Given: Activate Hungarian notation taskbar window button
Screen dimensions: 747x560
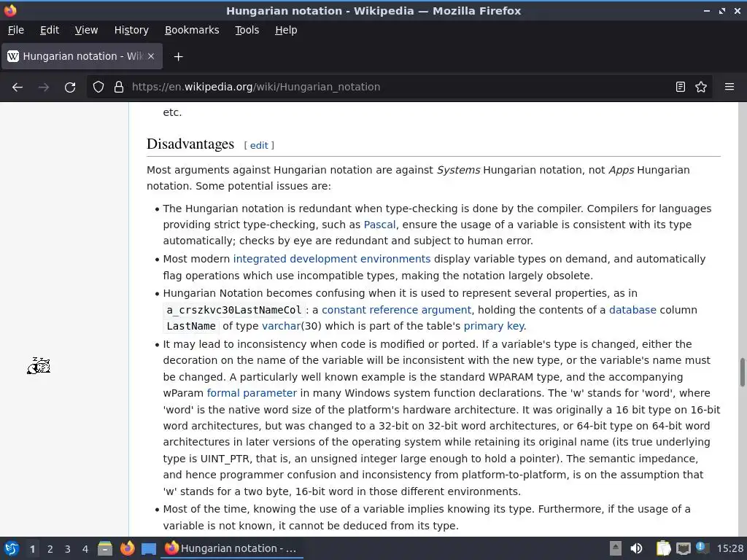Looking at the screenshot, I should (231, 548).
